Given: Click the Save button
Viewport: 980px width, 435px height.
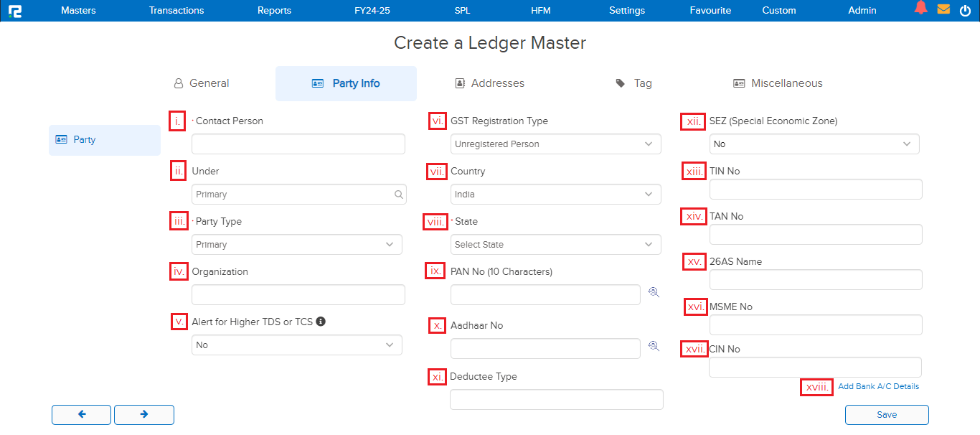Looking at the screenshot, I should (887, 415).
